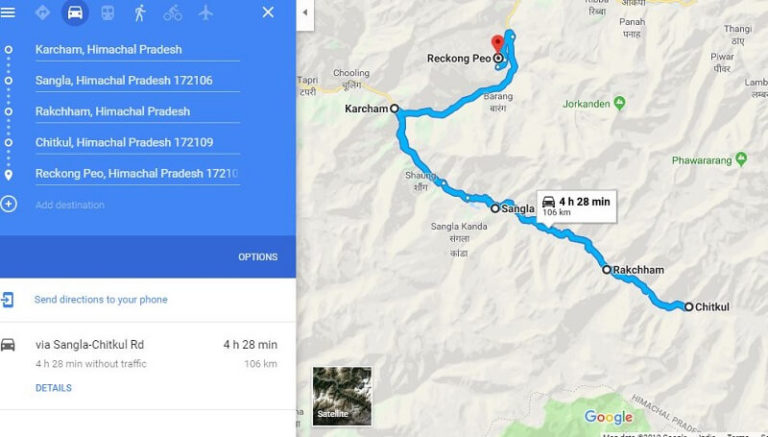Select the driving car mode
768x437 pixels.
pos(75,13)
